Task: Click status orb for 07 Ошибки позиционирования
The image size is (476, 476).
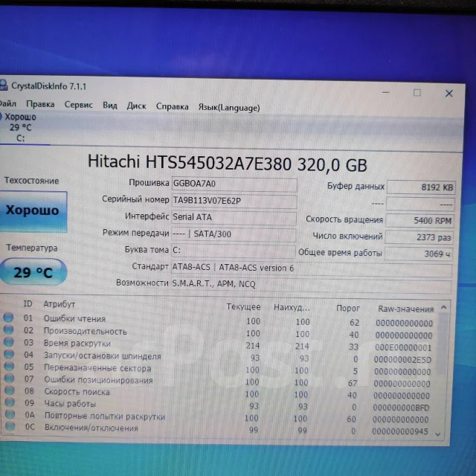Action: point(10,378)
